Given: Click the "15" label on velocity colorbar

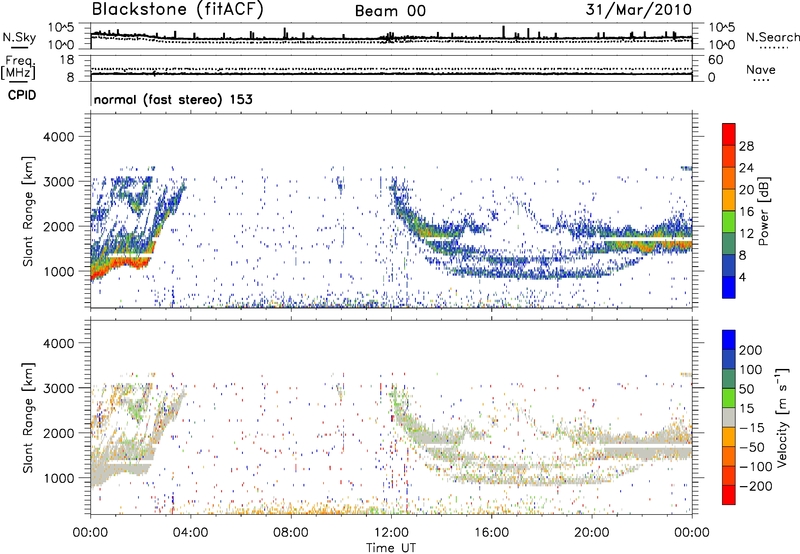Looking at the screenshot, I should (x=746, y=409).
